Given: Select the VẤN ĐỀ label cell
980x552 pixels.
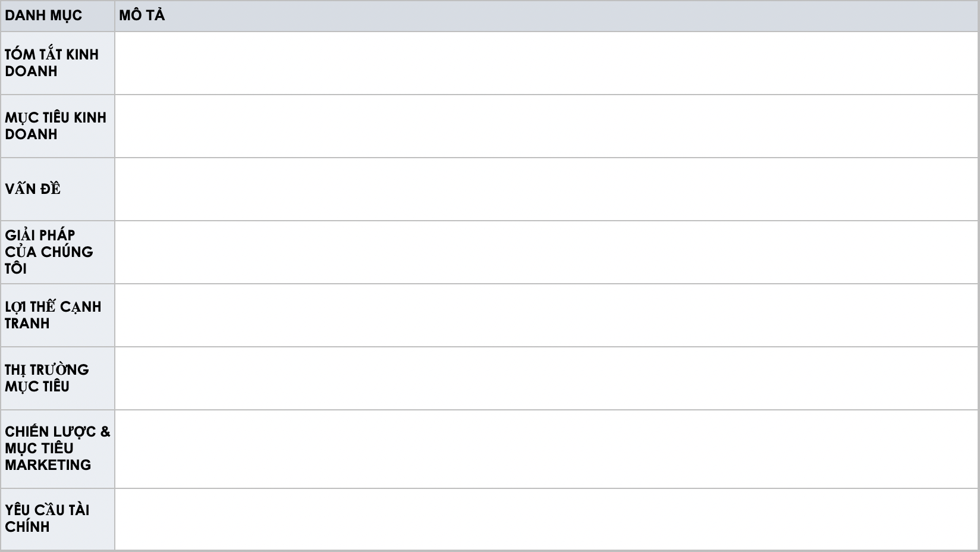Looking at the screenshot, I should click(57, 189).
